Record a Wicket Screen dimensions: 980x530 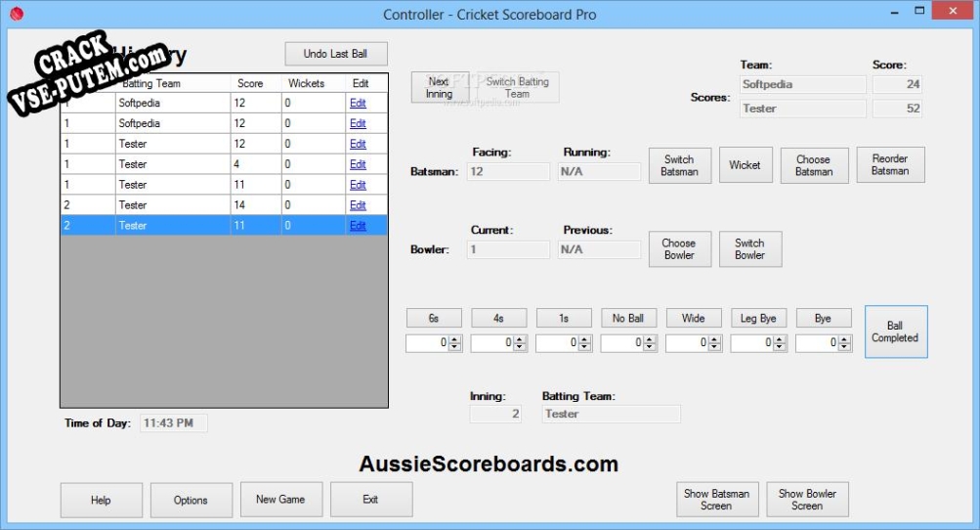tap(745, 165)
